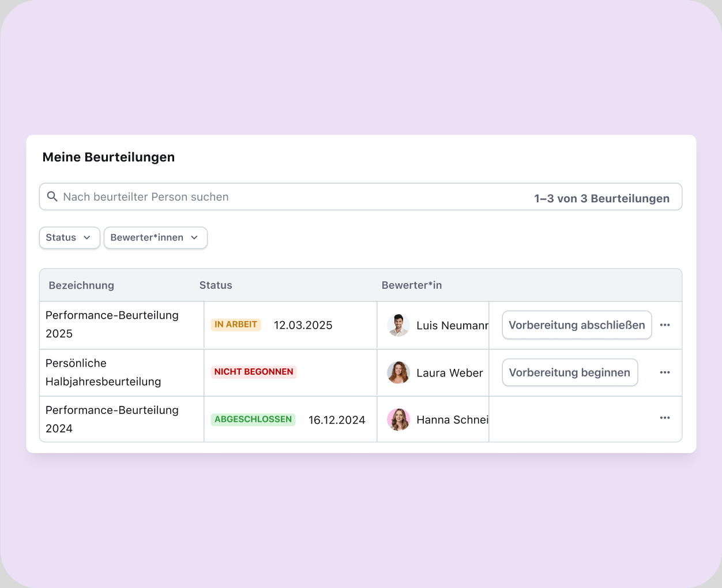This screenshot has width=722, height=588.
Task: Open the Status filter dropdown
Action: pos(69,238)
